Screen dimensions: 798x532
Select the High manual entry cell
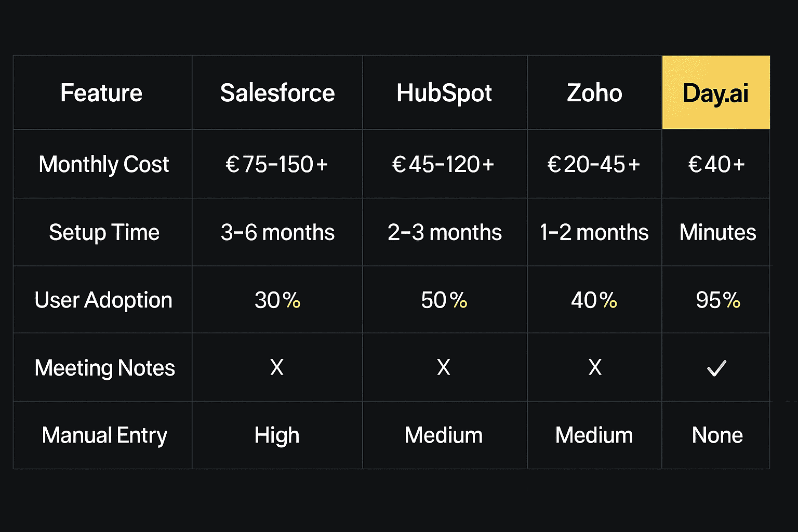tap(277, 435)
